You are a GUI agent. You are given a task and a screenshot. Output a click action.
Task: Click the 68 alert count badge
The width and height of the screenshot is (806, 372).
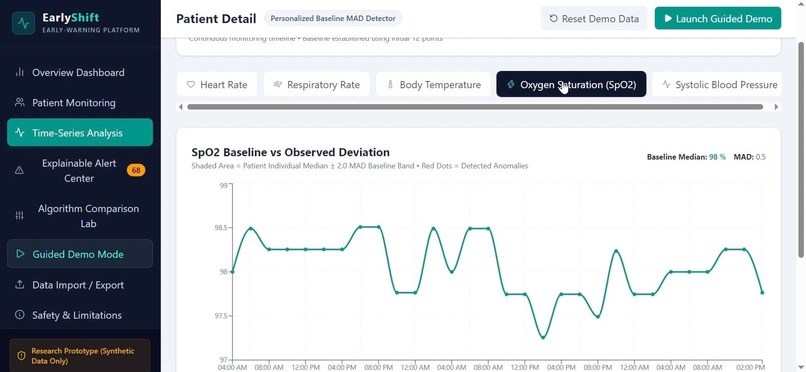(136, 170)
